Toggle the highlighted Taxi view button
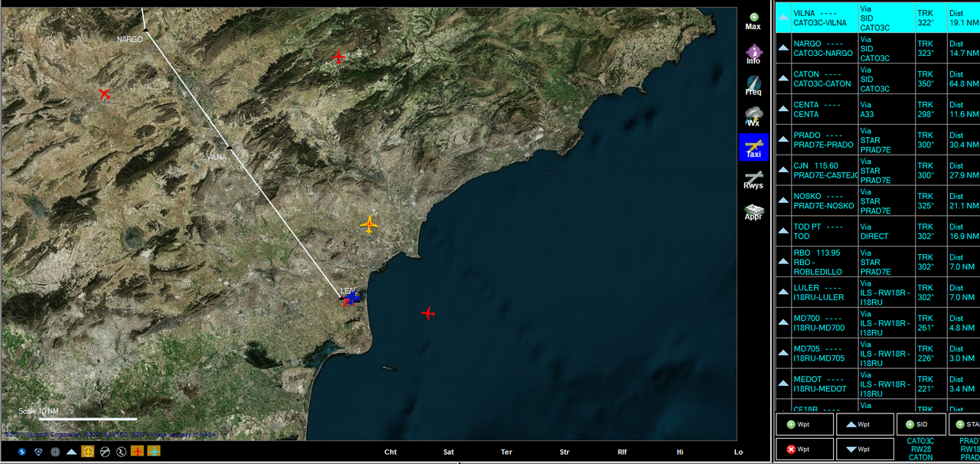The image size is (980, 464). (x=753, y=147)
